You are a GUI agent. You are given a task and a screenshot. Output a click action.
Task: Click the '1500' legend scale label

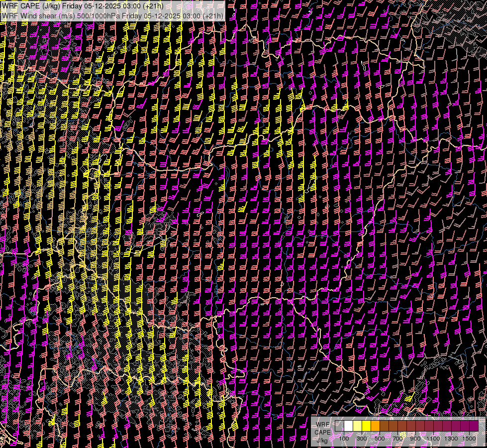pyautogui.click(x=469, y=439)
